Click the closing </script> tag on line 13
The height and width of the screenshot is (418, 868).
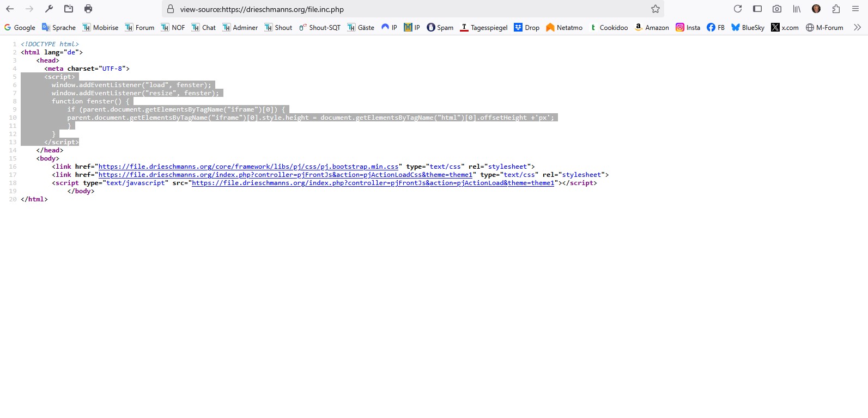(x=62, y=142)
